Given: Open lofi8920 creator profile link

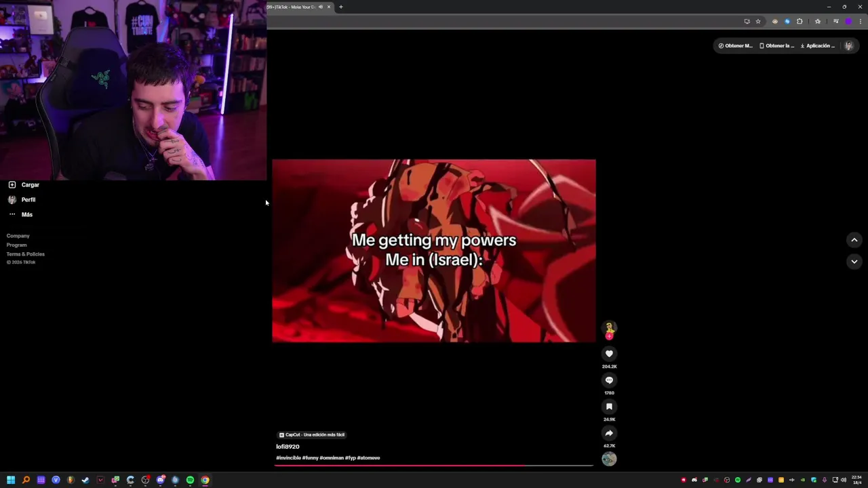Looking at the screenshot, I should click(x=288, y=447).
